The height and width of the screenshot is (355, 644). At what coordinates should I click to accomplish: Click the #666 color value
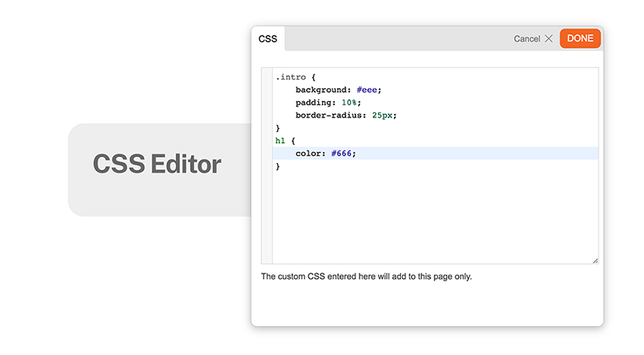pyautogui.click(x=341, y=153)
